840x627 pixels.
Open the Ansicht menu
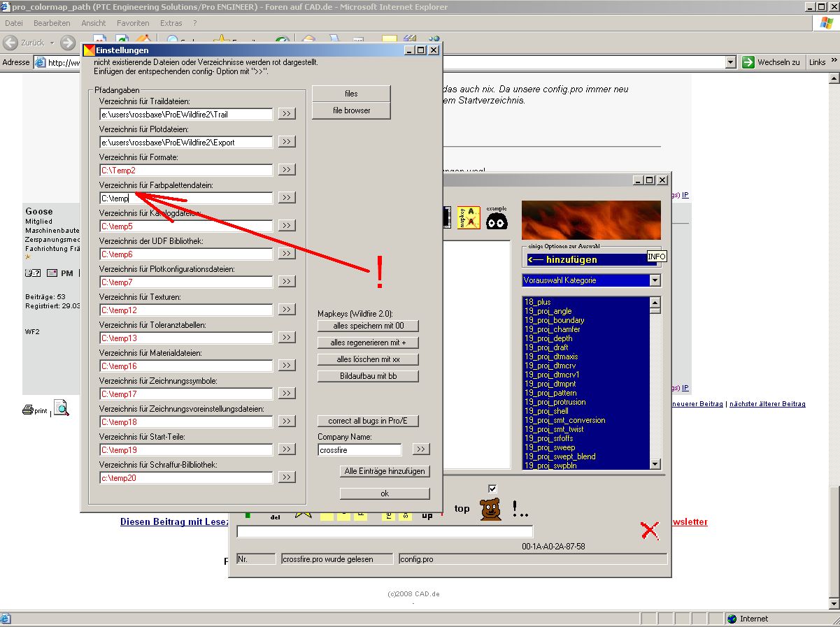94,23
